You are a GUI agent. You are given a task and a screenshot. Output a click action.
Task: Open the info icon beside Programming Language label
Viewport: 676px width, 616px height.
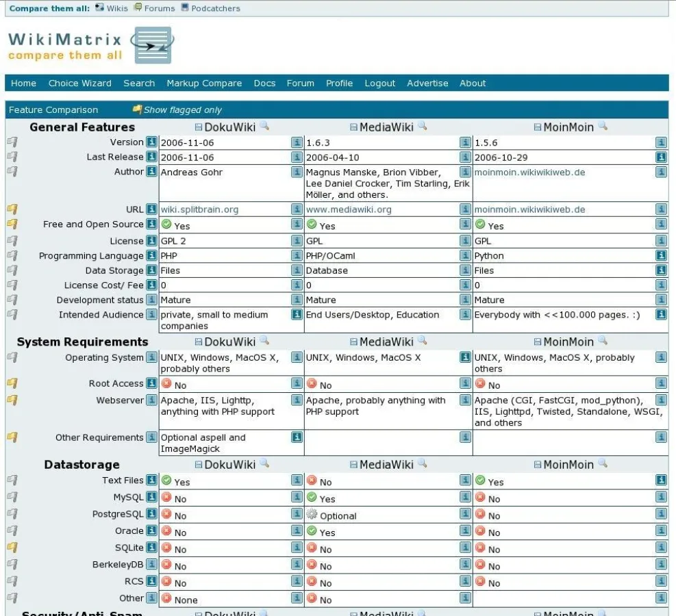[151, 256]
